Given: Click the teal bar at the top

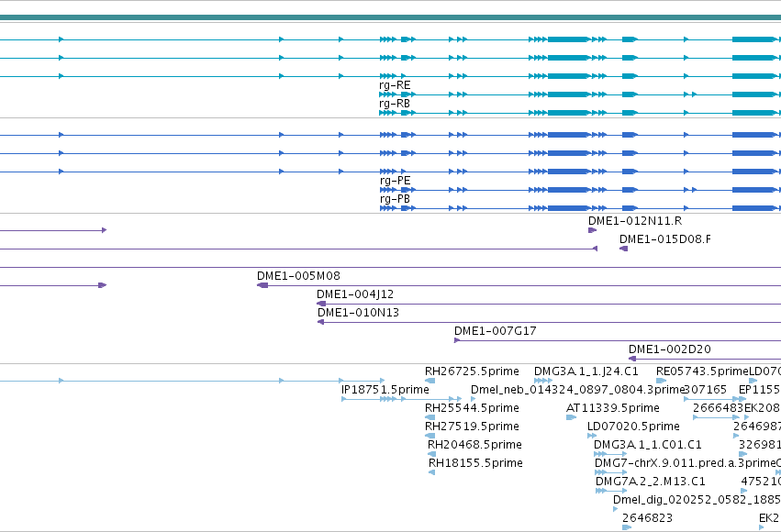Looking at the screenshot, I should [x=391, y=18].
